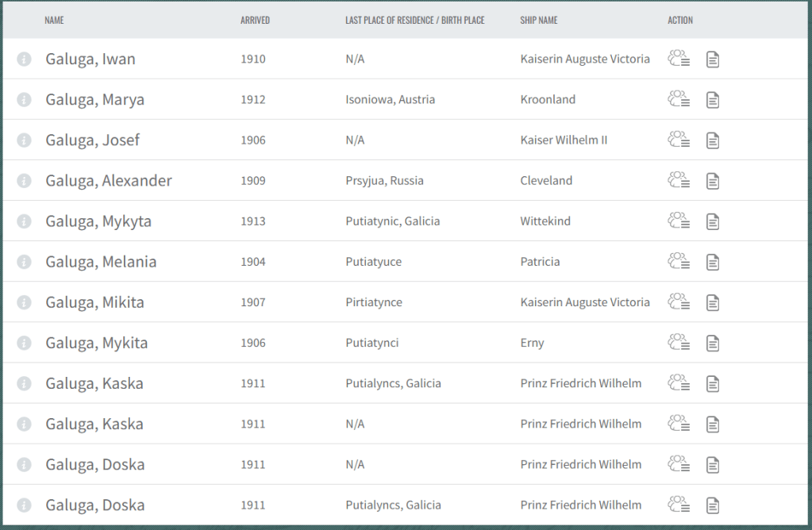The width and height of the screenshot is (812, 530).
Task: Open document icon in Kroonland ship row
Action: [x=713, y=100]
